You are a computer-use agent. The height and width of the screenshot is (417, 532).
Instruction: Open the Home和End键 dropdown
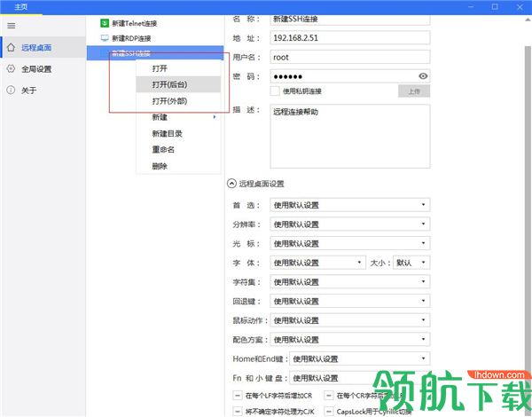coord(360,358)
